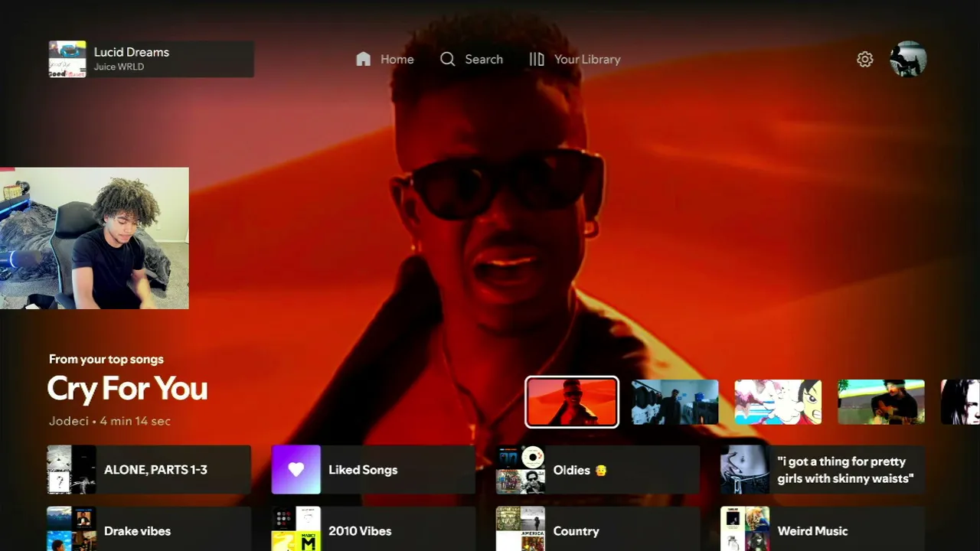980x551 pixels.
Task: Open the Oldies playlist tile
Action: (598, 470)
